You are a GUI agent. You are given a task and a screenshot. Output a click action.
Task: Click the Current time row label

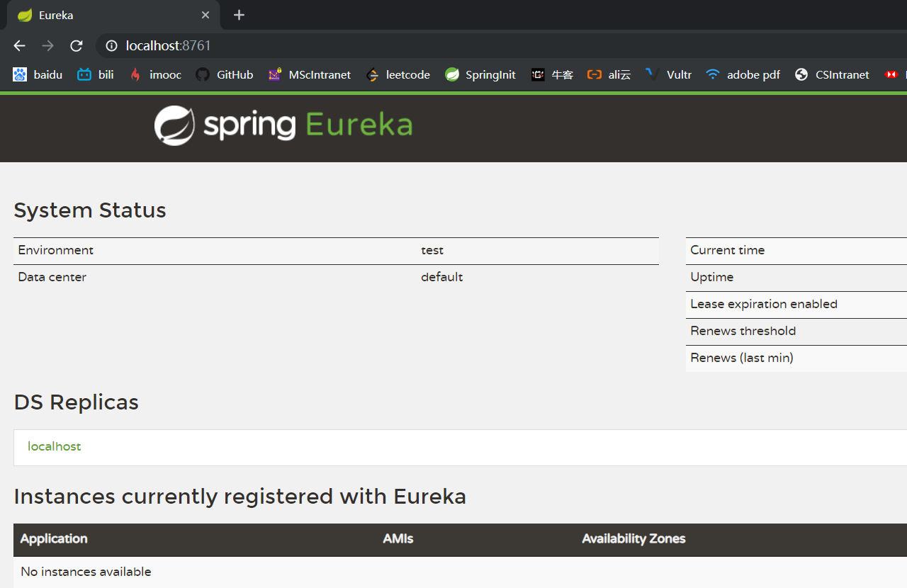[728, 250]
